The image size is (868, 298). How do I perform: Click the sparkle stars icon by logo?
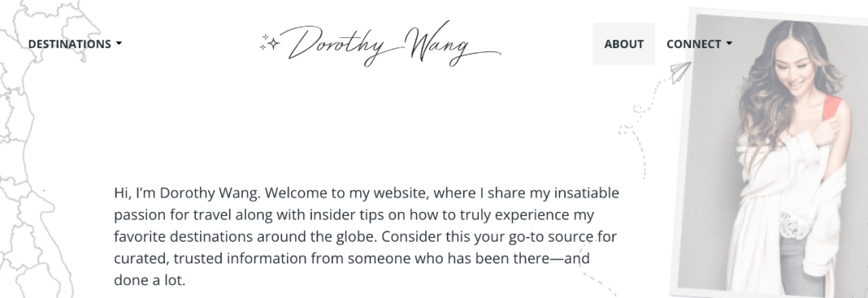(x=269, y=43)
